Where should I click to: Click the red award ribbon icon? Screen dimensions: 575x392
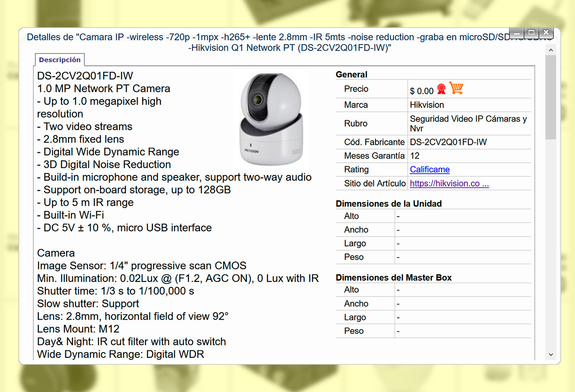pos(441,89)
